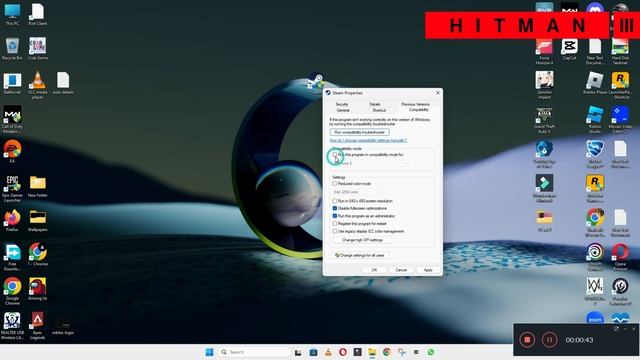Viewport: 640px width, 360px height.
Task: Select the Apex Legends desktop icon
Action: pos(38,326)
